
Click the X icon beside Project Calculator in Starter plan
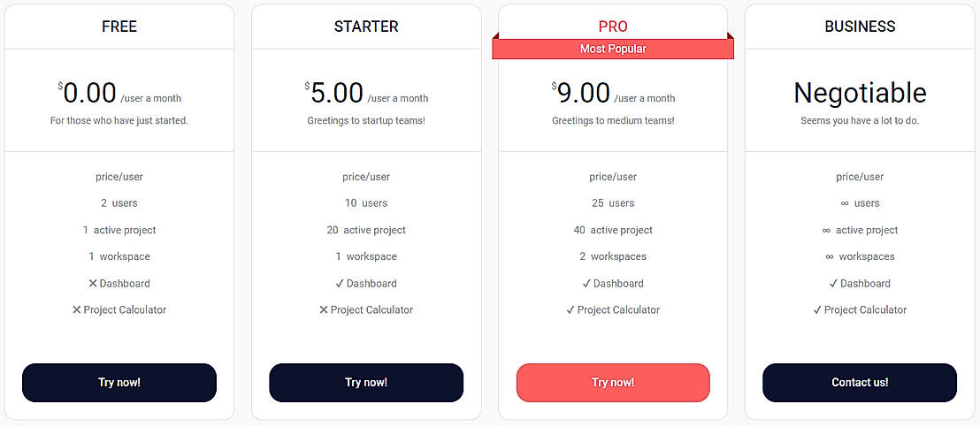click(x=324, y=310)
